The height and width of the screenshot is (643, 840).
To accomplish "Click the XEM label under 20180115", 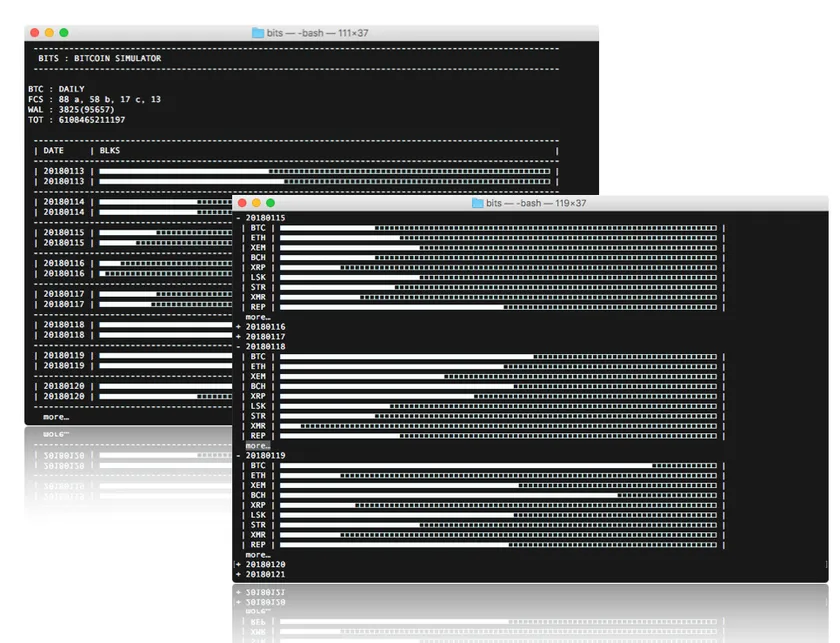I will pyautogui.click(x=258, y=248).
